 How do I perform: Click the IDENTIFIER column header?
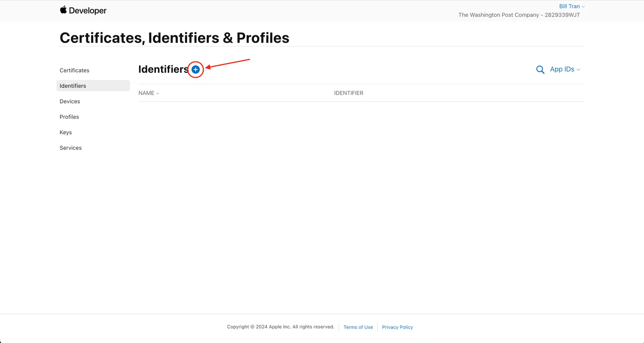point(349,93)
